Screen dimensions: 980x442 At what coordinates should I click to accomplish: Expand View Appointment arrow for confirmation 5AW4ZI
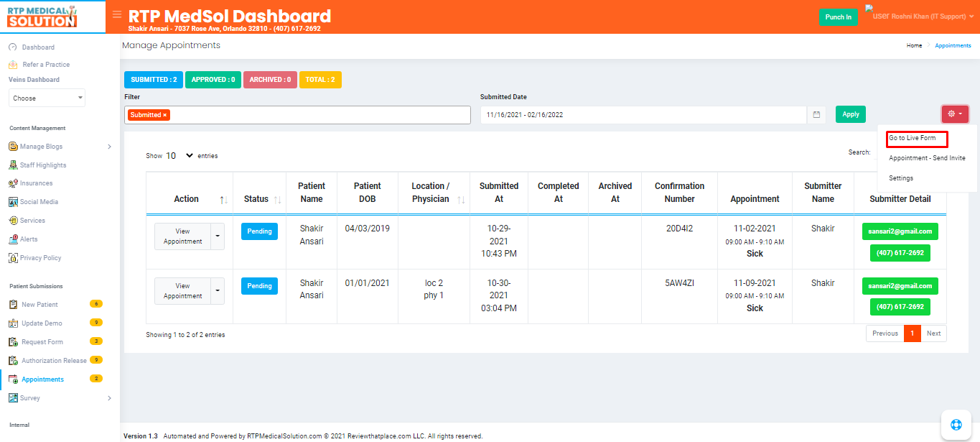click(x=218, y=291)
